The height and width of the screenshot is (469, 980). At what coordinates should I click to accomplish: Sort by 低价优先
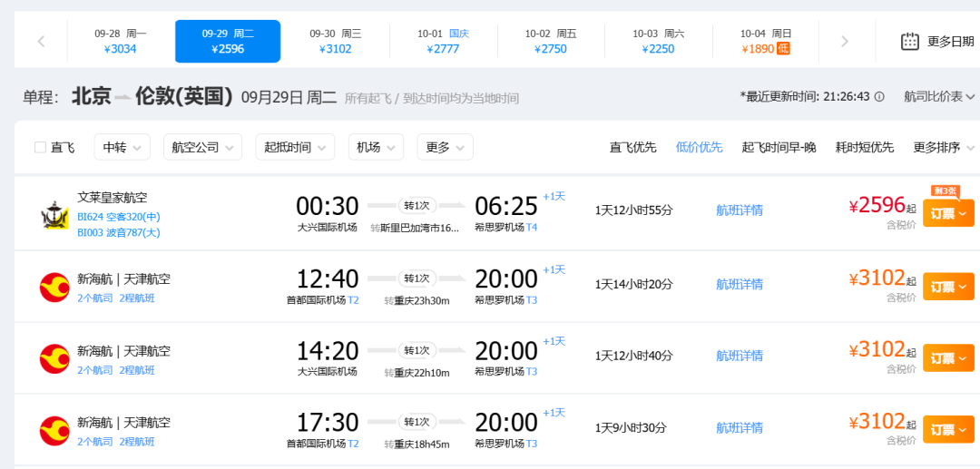click(x=699, y=148)
